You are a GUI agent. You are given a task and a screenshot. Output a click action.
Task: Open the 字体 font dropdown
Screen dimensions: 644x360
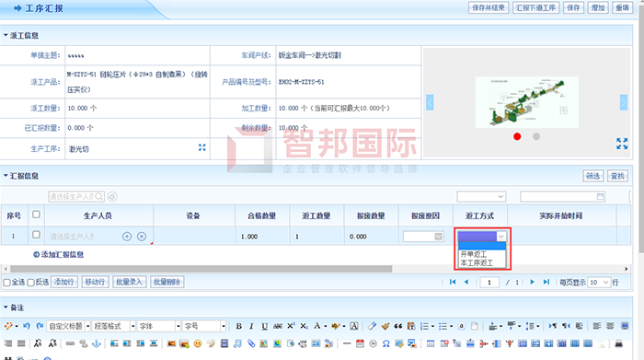point(159,326)
